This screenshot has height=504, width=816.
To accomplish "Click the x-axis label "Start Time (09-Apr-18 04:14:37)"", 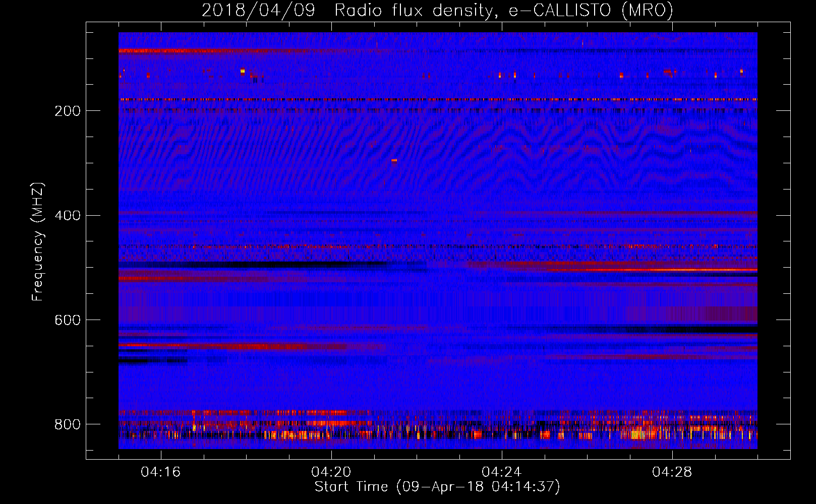I will coord(437,487).
